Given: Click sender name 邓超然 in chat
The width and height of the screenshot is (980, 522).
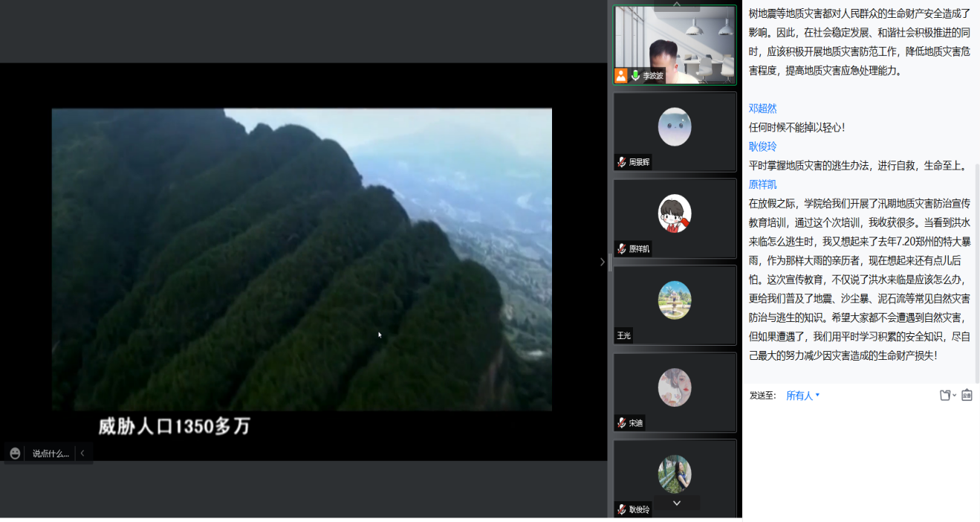Looking at the screenshot, I should click(762, 109).
